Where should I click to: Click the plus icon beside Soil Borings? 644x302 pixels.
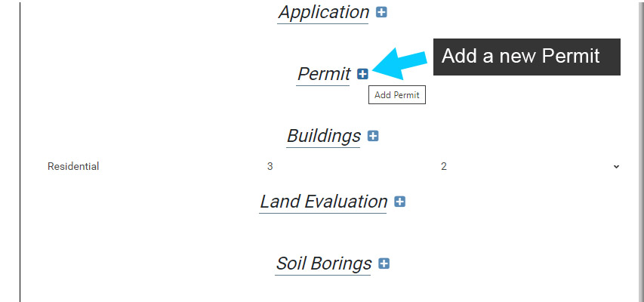point(384,263)
